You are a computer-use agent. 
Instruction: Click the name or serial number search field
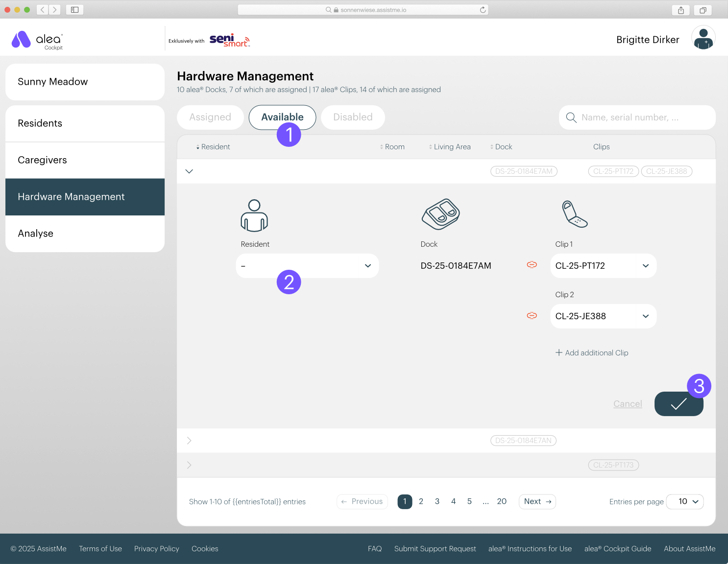click(x=637, y=117)
